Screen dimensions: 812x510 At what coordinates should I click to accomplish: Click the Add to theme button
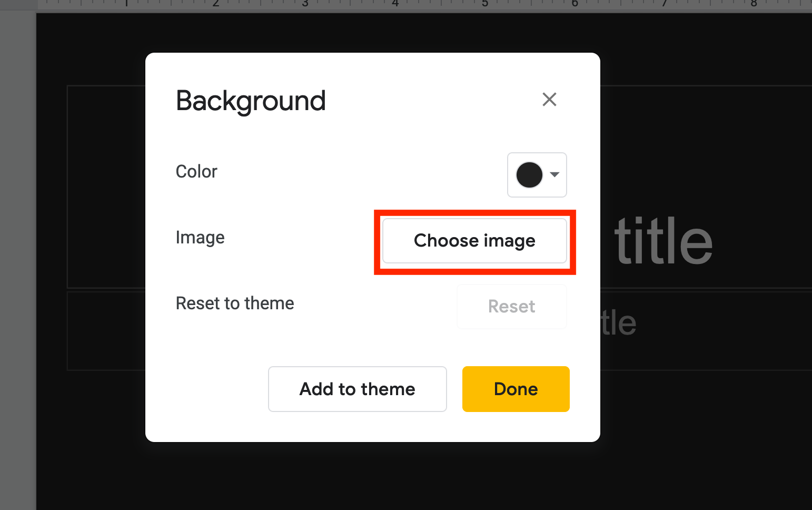357,389
